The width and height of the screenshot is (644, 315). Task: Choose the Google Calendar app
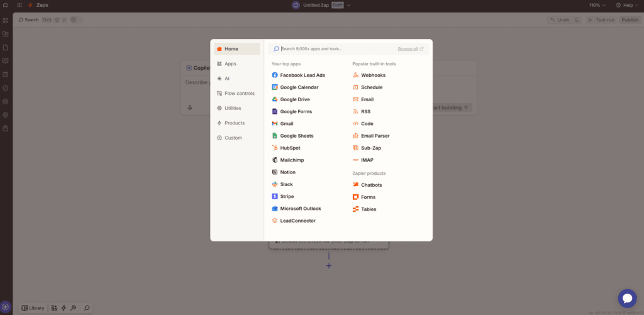[x=295, y=87]
